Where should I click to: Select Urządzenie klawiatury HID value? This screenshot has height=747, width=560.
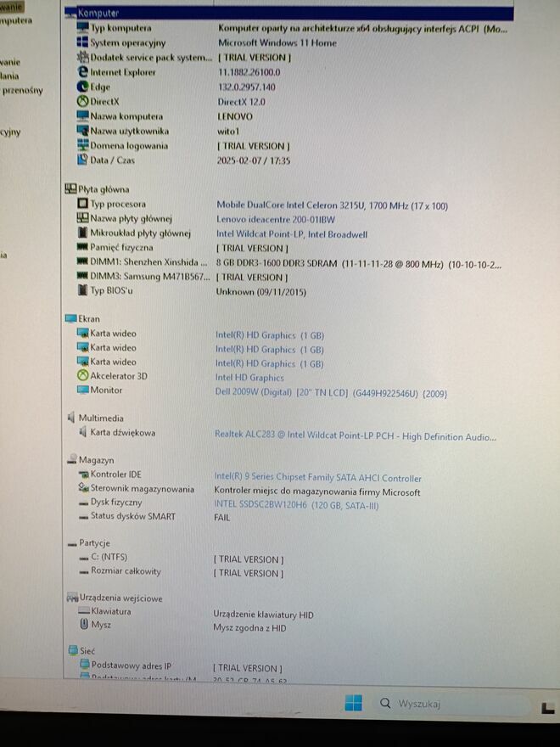coord(263,615)
